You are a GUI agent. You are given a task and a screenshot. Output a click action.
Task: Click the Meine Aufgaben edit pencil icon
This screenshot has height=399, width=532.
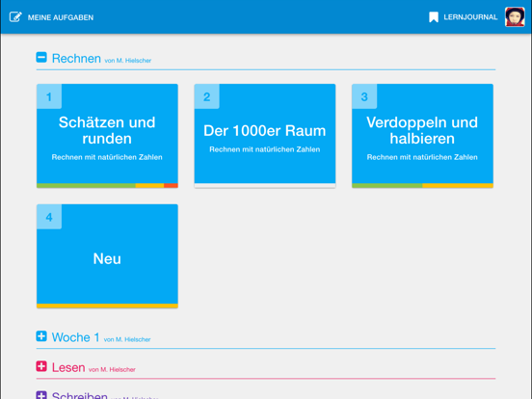[x=15, y=17]
